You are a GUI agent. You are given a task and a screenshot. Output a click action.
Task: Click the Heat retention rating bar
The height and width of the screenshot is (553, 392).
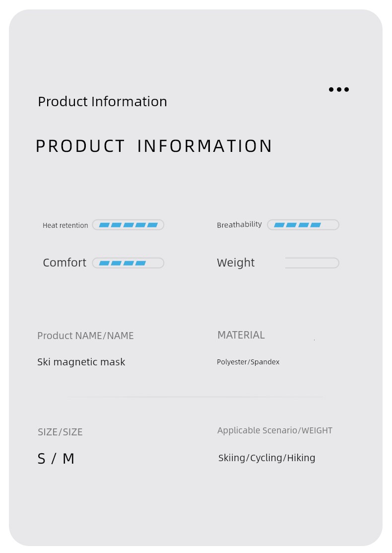[x=129, y=225]
